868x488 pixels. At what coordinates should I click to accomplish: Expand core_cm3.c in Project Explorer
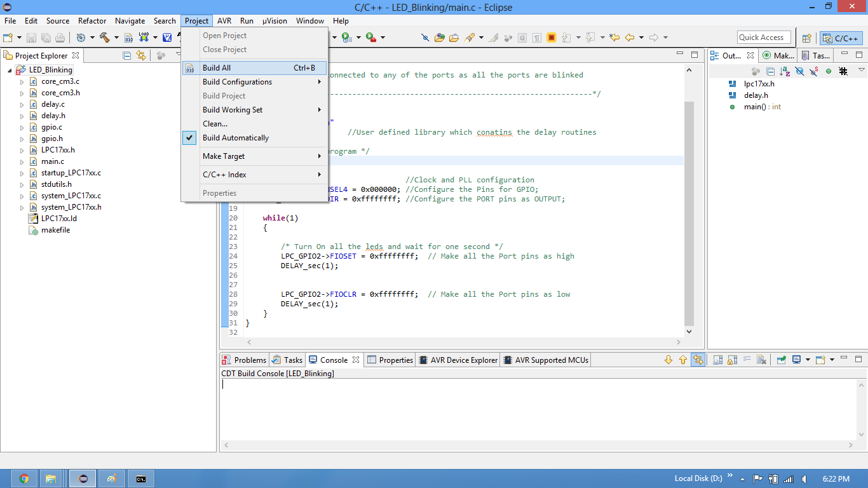click(x=21, y=81)
